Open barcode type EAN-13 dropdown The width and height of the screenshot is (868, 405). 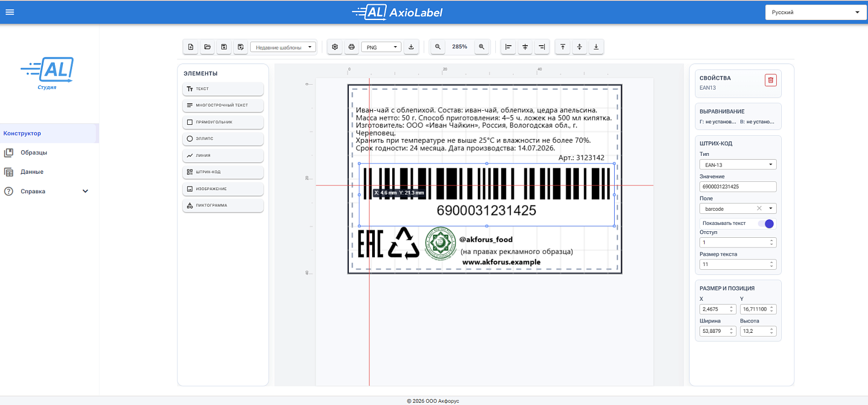click(738, 164)
